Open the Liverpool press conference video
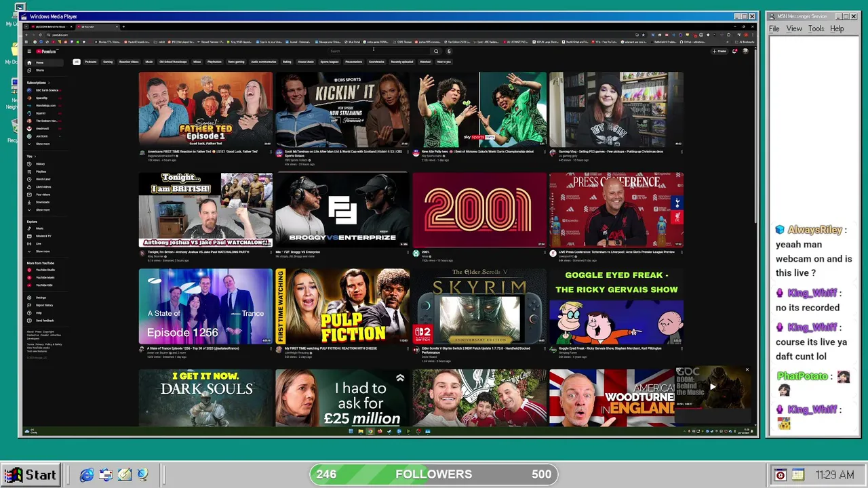 tap(616, 209)
